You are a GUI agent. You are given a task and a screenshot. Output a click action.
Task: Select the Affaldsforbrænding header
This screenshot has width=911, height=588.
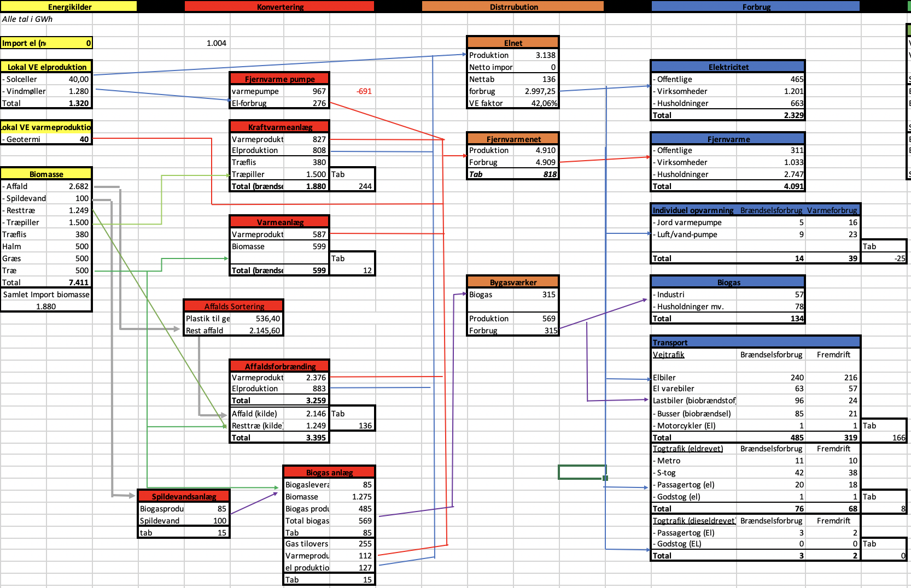[x=279, y=366]
